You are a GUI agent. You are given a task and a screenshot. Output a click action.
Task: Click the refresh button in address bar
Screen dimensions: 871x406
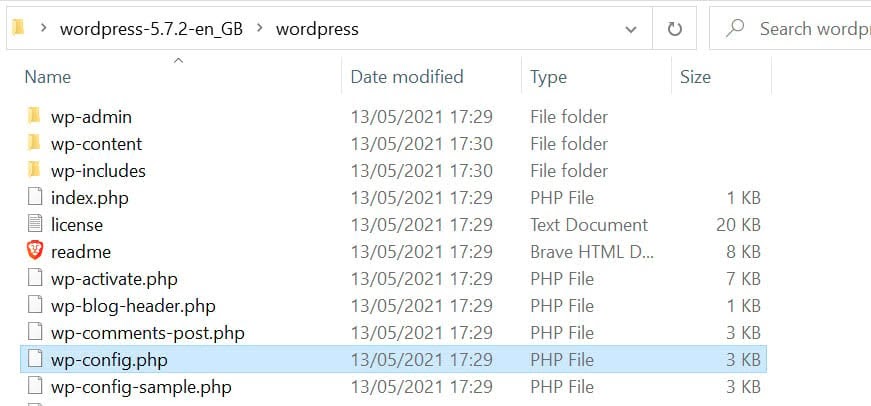click(x=673, y=29)
